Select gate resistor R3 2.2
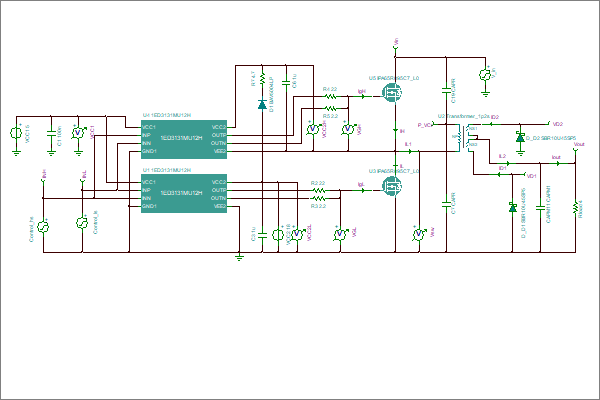The height and width of the screenshot is (400, 600). [x=318, y=198]
